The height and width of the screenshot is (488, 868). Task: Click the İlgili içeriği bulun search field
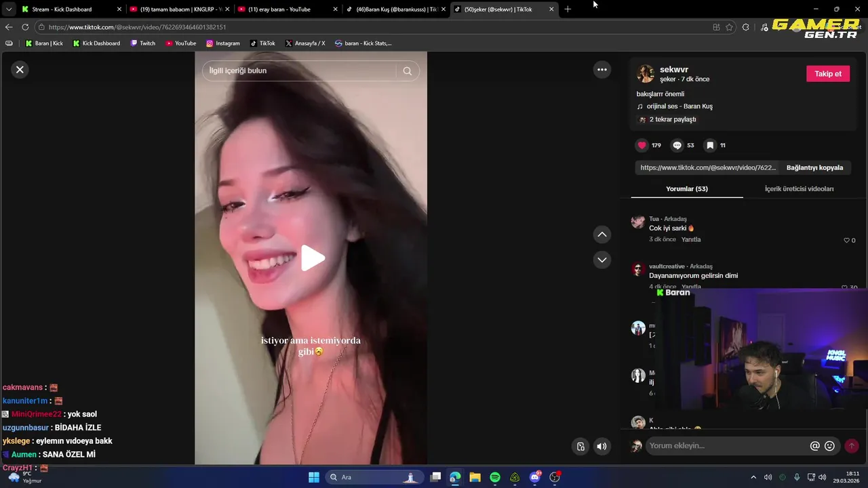point(298,70)
